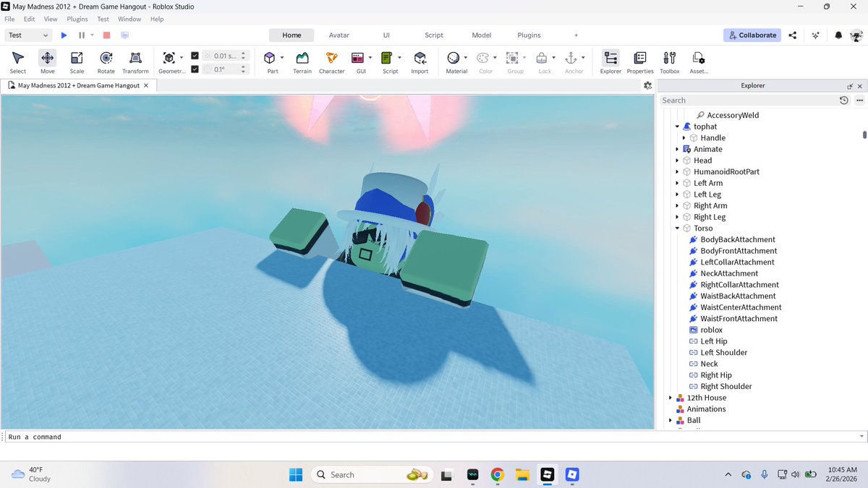Image resolution: width=868 pixels, height=488 pixels.
Task: Open Explorer search history icon
Action: (x=843, y=100)
